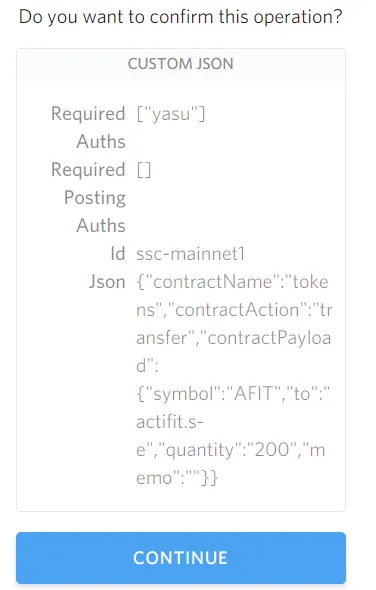Click the Auths word under Required

(101, 141)
